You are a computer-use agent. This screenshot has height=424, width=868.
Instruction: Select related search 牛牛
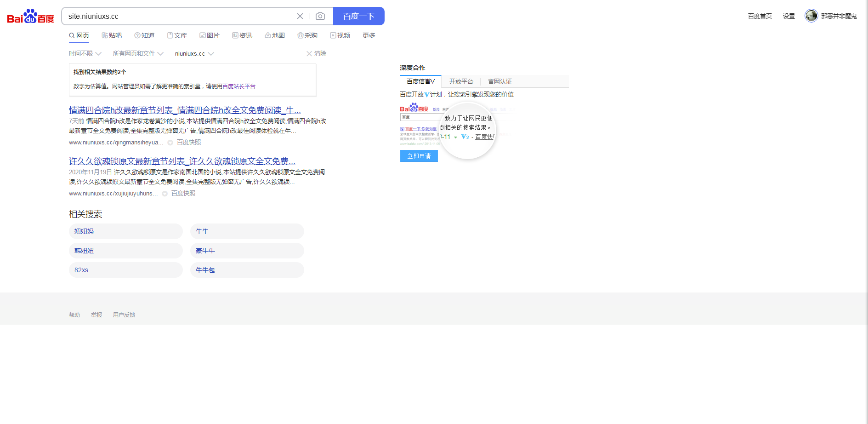click(x=247, y=231)
